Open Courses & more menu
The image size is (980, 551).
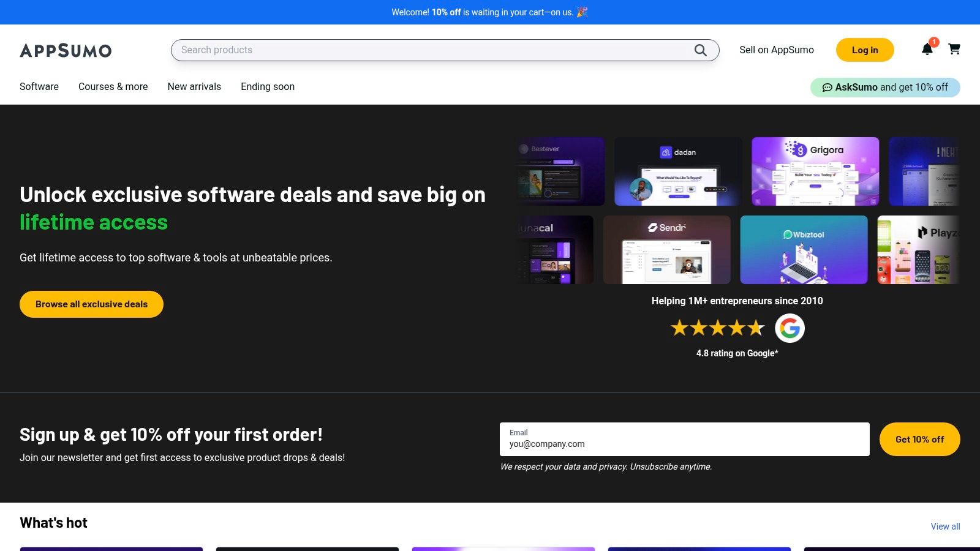point(113,86)
